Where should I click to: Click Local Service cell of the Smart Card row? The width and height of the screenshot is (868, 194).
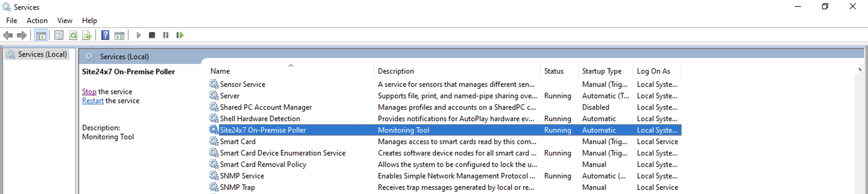click(x=657, y=142)
